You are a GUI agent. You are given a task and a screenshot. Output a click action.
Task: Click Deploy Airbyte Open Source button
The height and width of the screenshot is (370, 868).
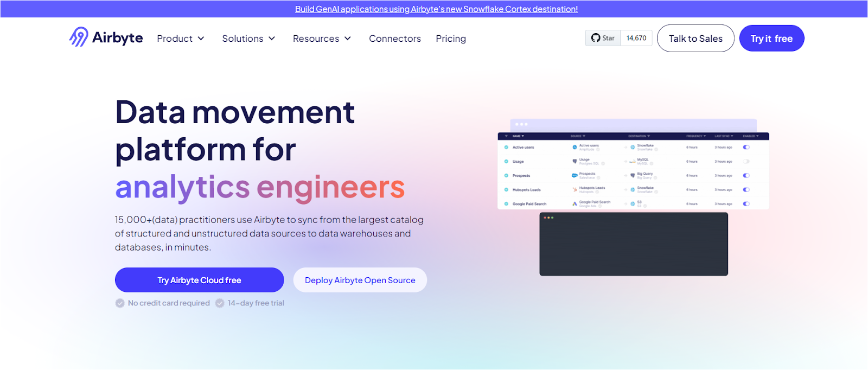360,280
